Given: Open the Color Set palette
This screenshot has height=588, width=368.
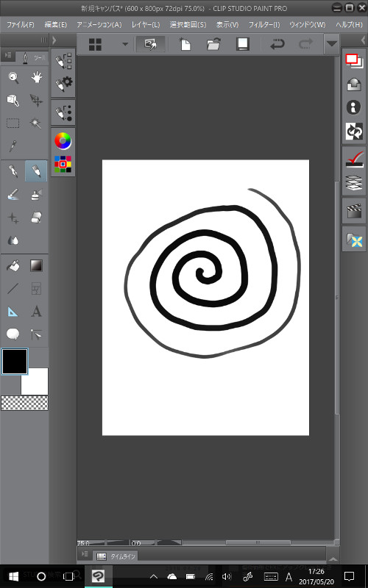Looking at the screenshot, I should click(63, 164).
